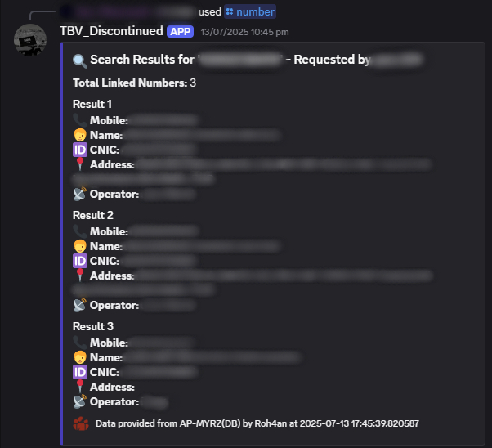Click the satellite antenna icon in Result 1
Screen dimensions: 492x448
click(x=80, y=194)
